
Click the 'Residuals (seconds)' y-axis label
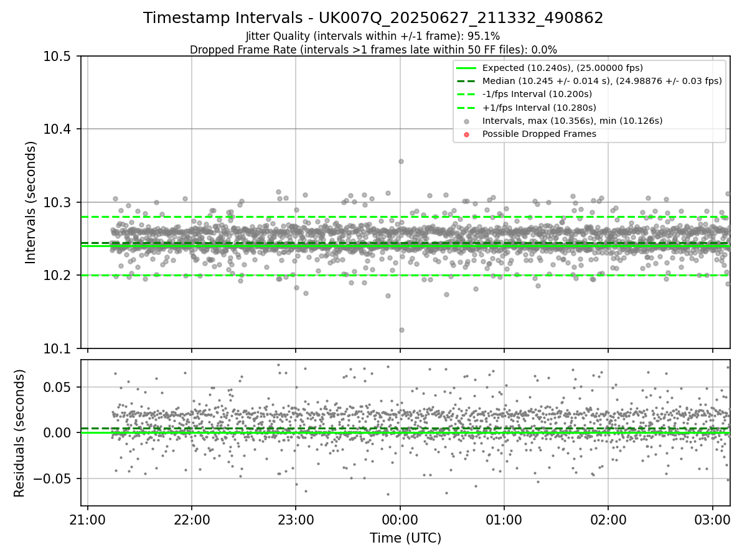19,433
